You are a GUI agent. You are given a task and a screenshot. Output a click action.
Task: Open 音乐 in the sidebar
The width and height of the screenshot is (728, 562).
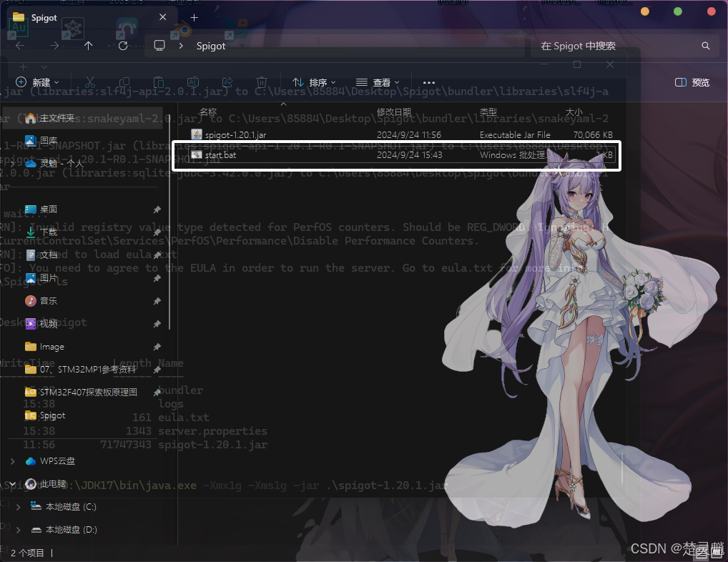click(49, 301)
